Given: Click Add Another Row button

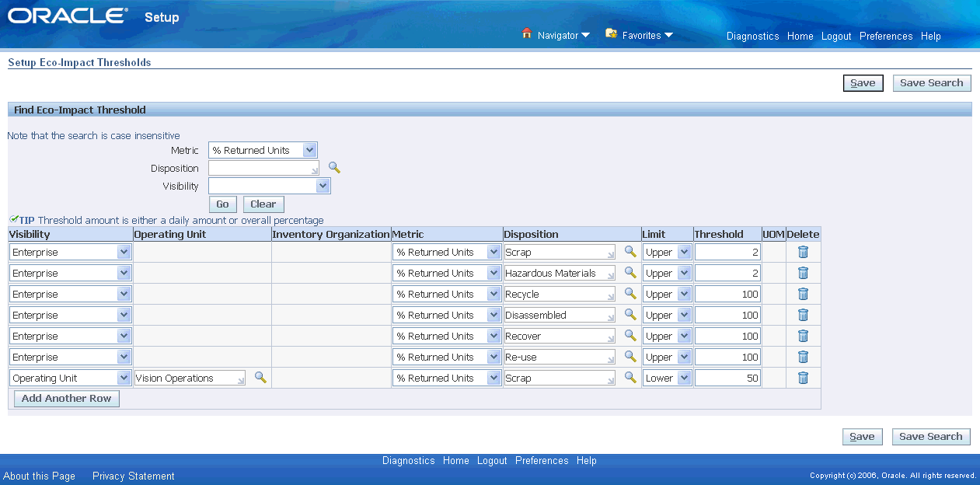Looking at the screenshot, I should tap(67, 399).
